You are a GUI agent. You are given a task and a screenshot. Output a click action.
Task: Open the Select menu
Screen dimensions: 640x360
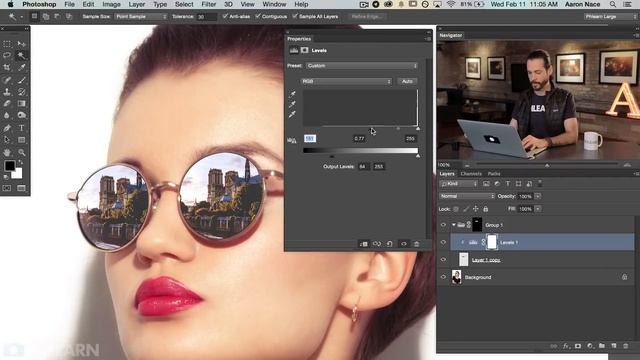(x=184, y=4)
